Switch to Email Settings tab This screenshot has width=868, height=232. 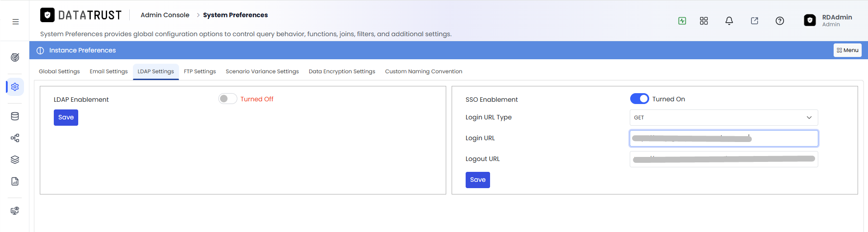coord(108,71)
